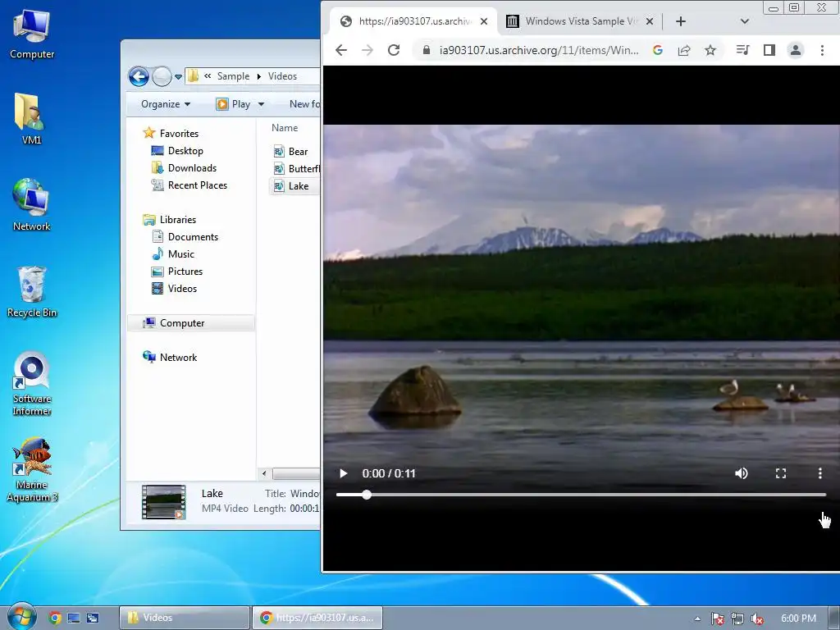Screen dimensions: 840x630
Task: Open Software Informer desktop shortcut
Action: [x=32, y=384]
